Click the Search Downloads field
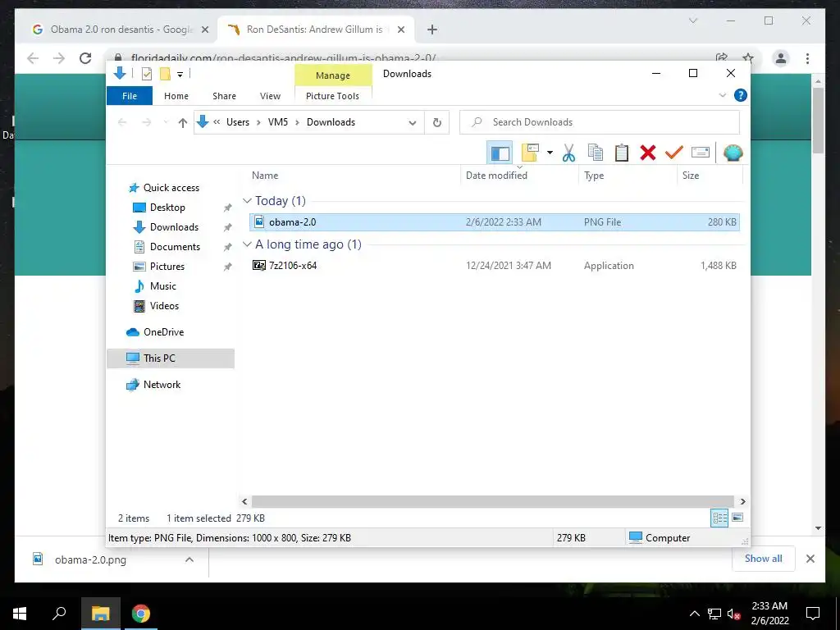Image resolution: width=840 pixels, height=630 pixels. point(600,122)
